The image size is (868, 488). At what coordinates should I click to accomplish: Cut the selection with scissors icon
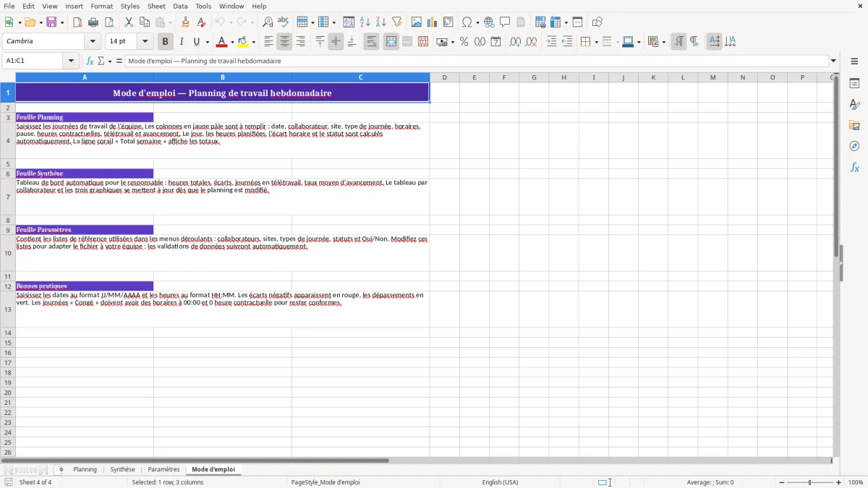click(x=129, y=22)
